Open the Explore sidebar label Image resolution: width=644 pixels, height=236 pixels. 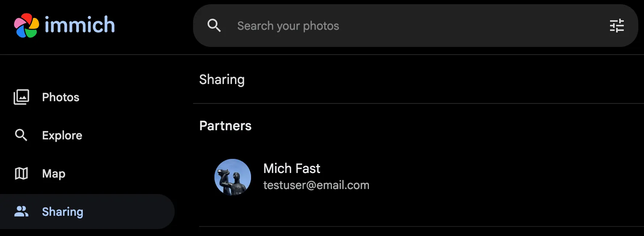coord(62,136)
